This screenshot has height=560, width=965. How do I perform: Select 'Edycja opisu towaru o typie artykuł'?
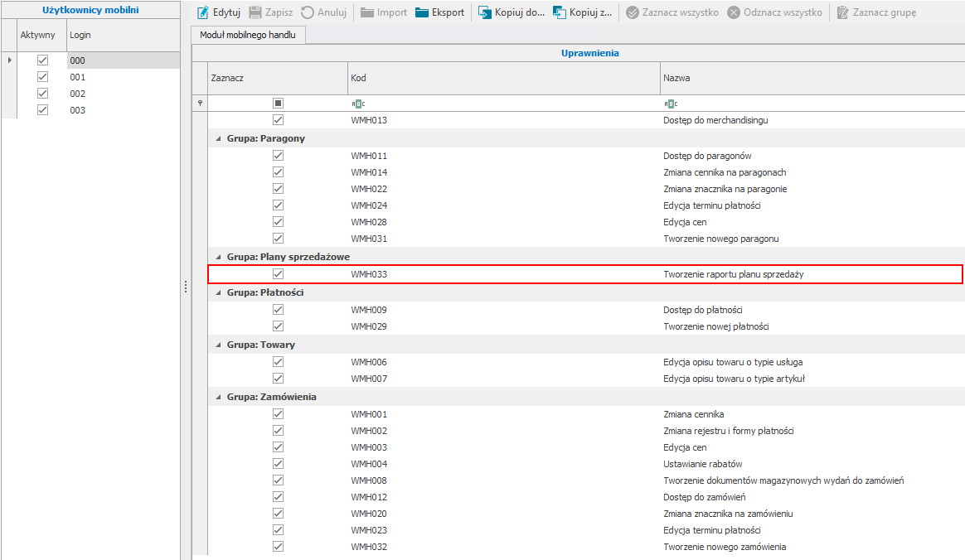coord(812,379)
